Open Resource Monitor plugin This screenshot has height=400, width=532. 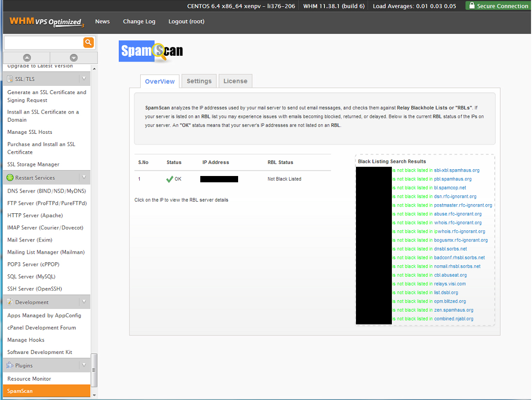coord(29,379)
